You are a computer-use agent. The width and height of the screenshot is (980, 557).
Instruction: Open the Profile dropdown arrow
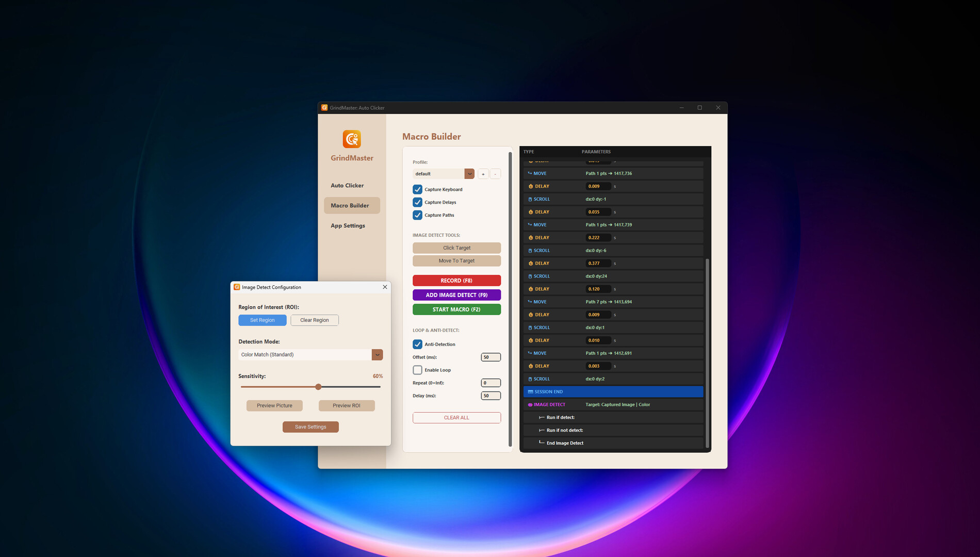[469, 174]
